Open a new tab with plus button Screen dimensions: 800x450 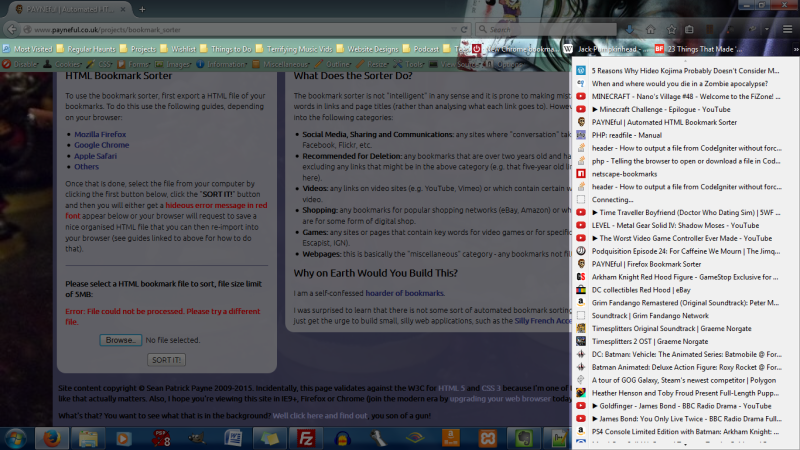click(142, 9)
